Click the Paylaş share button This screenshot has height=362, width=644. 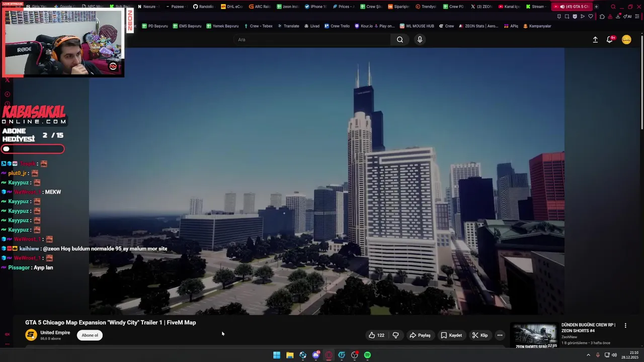tap(420, 335)
